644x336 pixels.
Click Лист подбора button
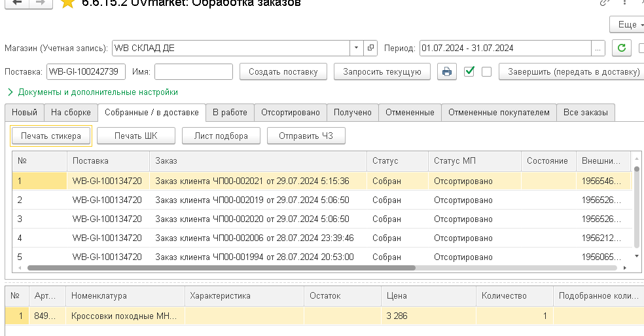tap(221, 136)
